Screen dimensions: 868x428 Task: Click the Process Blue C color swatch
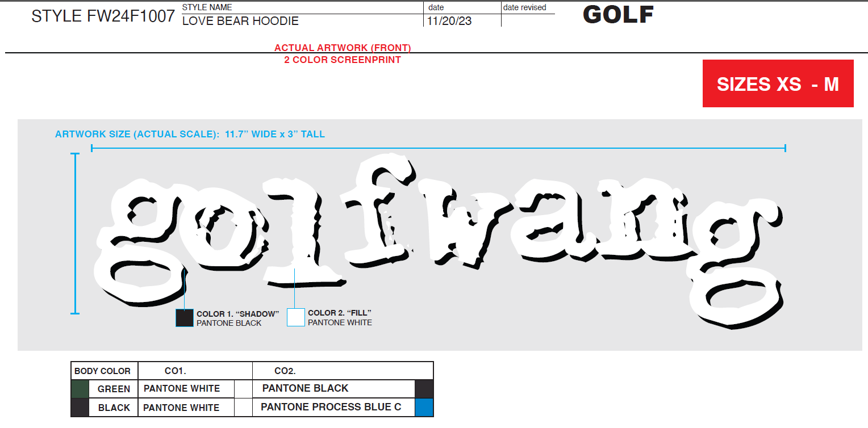click(x=424, y=408)
